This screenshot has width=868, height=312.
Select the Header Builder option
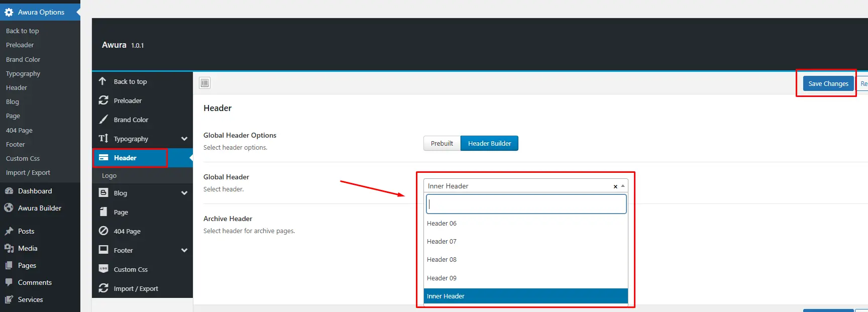[489, 143]
